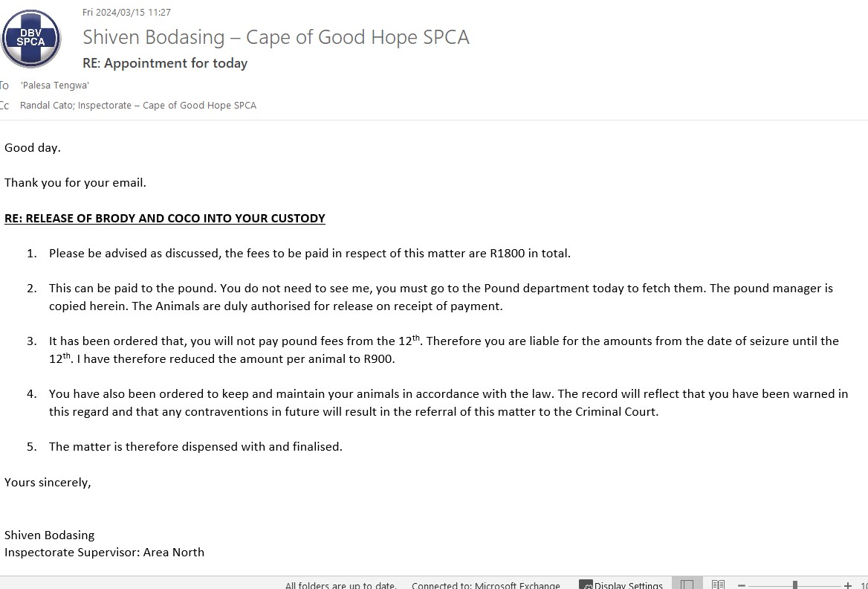
Task: Click the Good day. greeting line
Action: click(33, 148)
